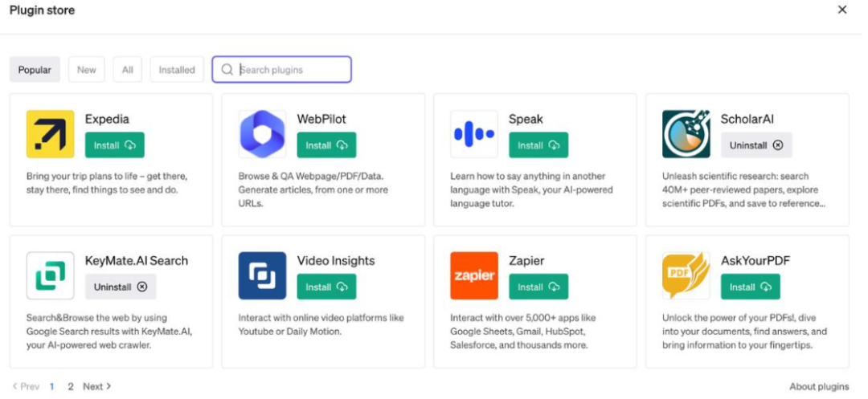Click the AskYourPDF plugin logo
The height and width of the screenshot is (399, 868).
(x=686, y=275)
